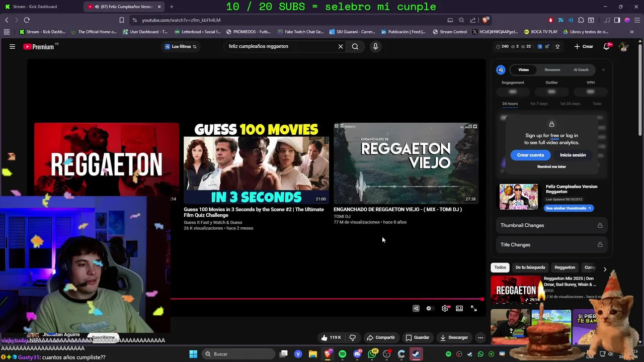644x362 pixels.
Task: Click the Crear button
Action: pyautogui.click(x=584, y=46)
